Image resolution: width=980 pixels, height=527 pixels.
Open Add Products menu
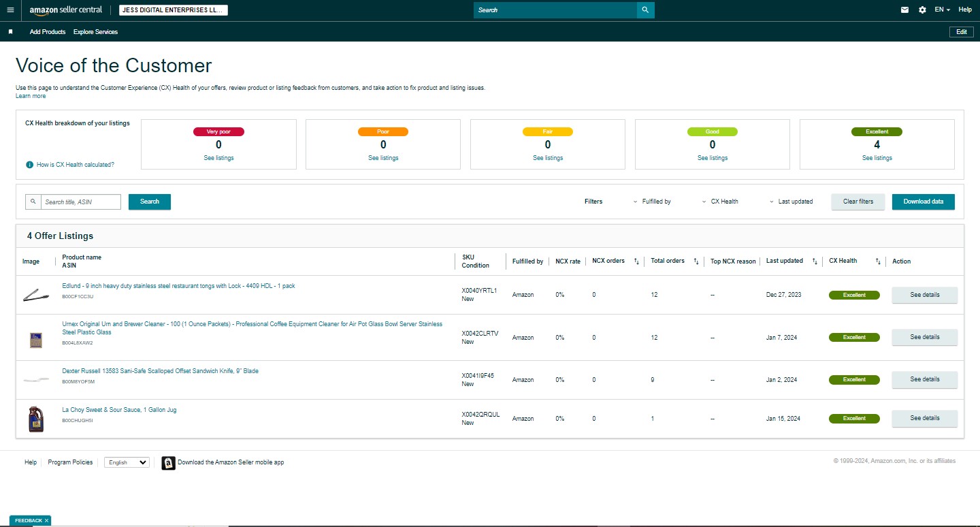pos(48,32)
